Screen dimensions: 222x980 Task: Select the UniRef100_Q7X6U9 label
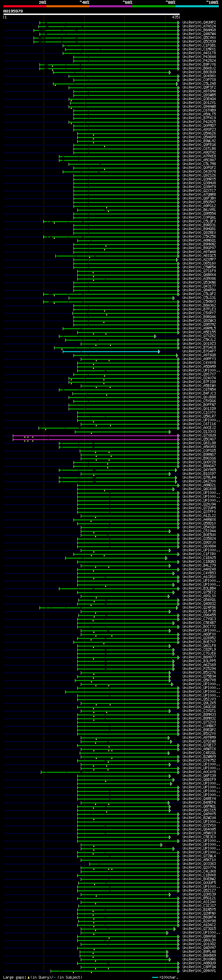pos(199,436)
